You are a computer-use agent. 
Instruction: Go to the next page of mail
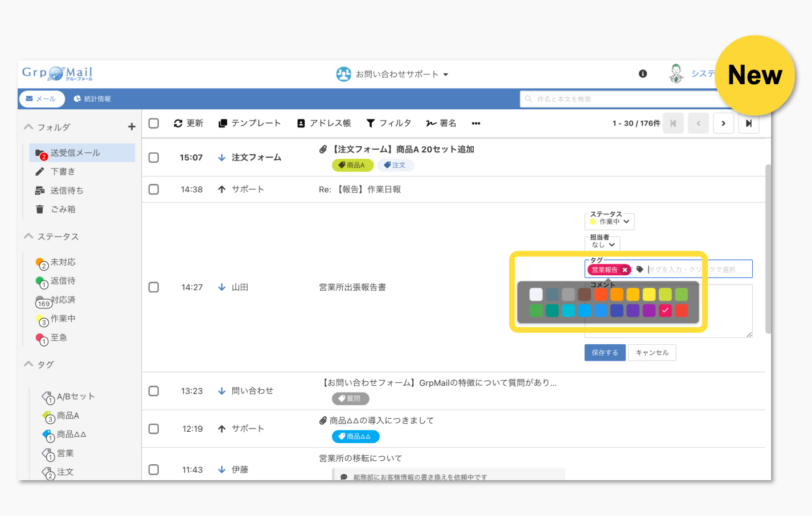click(723, 123)
